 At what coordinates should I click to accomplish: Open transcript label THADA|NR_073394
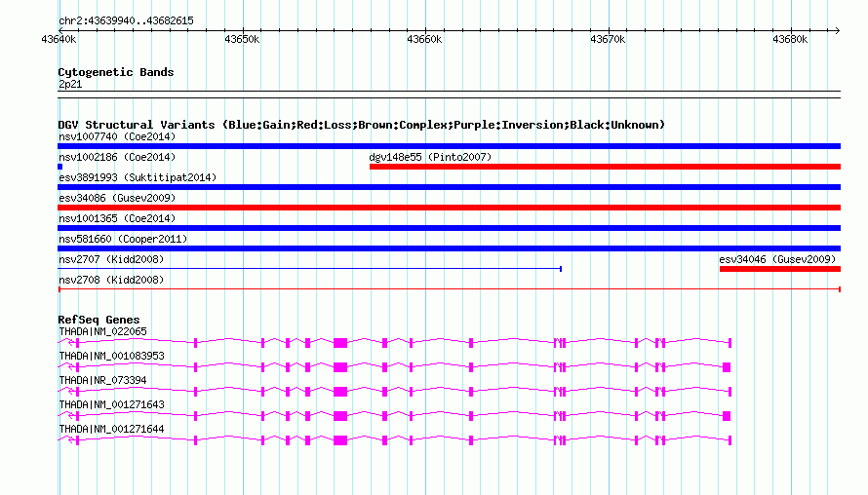tap(103, 381)
